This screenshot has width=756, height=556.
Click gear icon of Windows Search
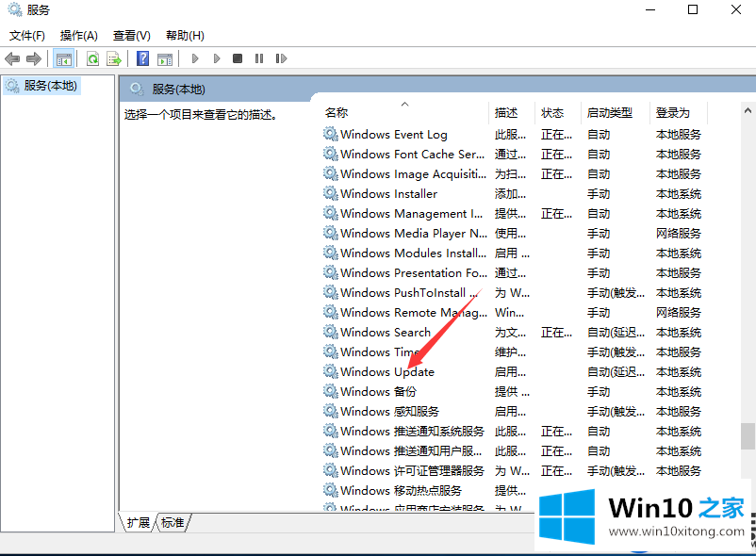click(x=330, y=331)
